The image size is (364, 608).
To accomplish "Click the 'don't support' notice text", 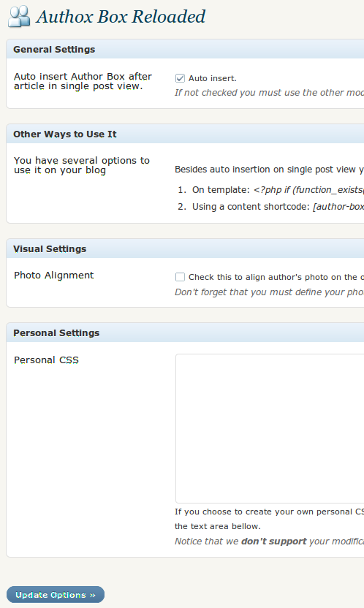I will 274,541.
